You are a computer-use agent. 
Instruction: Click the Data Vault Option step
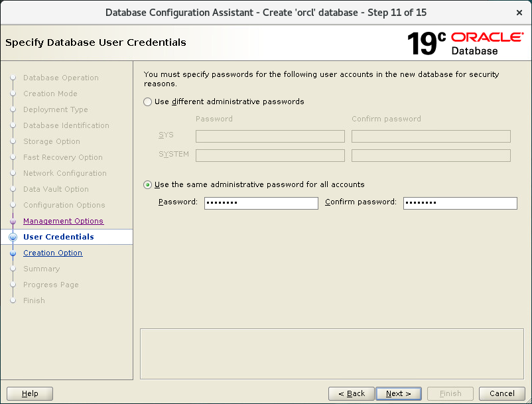click(56, 189)
